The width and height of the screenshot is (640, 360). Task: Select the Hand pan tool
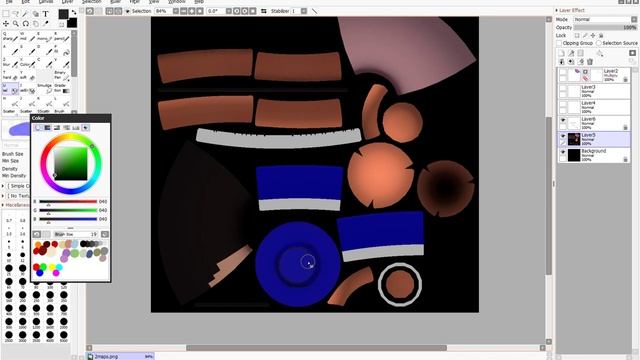click(36, 24)
